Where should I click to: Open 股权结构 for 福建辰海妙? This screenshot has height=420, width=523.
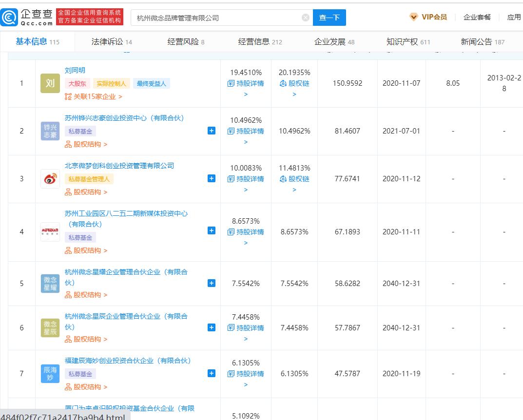pyautogui.click(x=86, y=387)
